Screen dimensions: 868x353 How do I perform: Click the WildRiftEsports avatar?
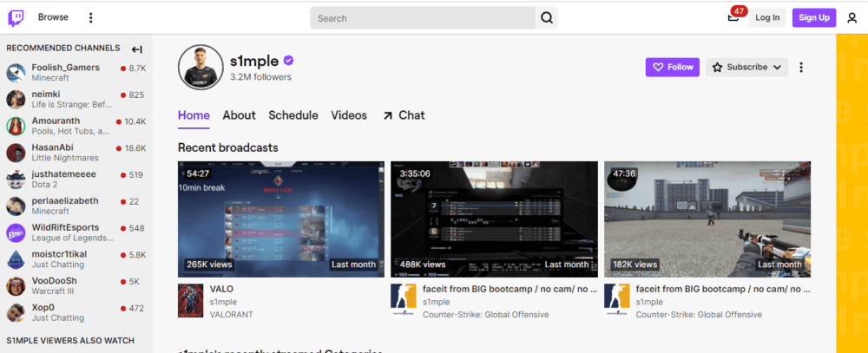point(16,232)
